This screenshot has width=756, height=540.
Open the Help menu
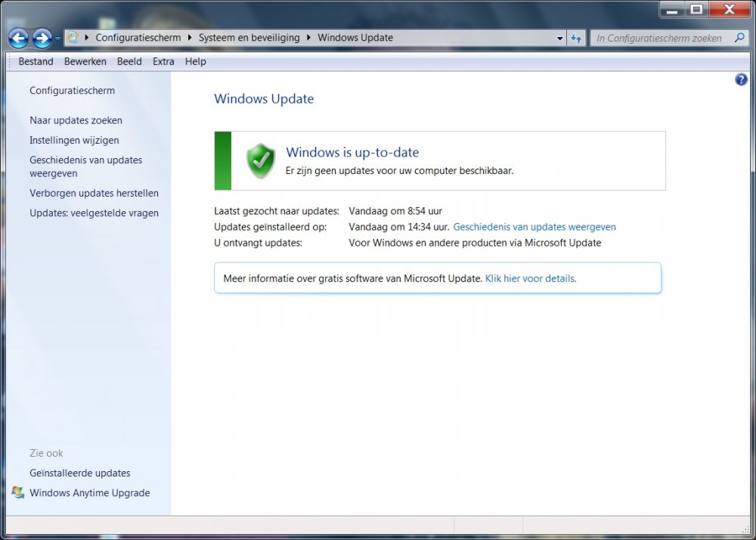(195, 62)
